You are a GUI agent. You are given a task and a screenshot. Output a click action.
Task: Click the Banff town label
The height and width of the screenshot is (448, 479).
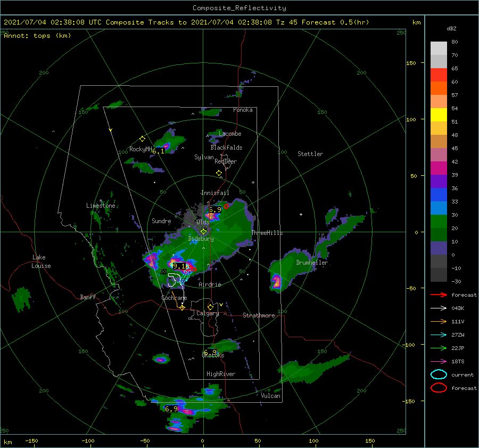(88, 297)
